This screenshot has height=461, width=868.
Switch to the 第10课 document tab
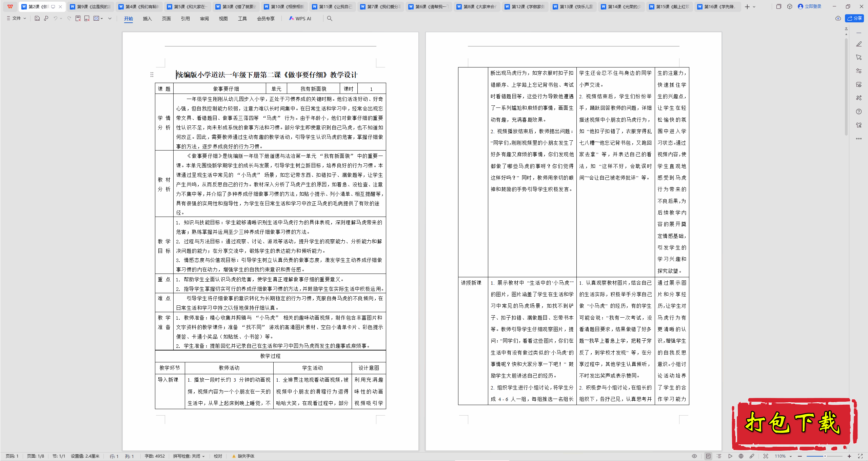pos(284,7)
